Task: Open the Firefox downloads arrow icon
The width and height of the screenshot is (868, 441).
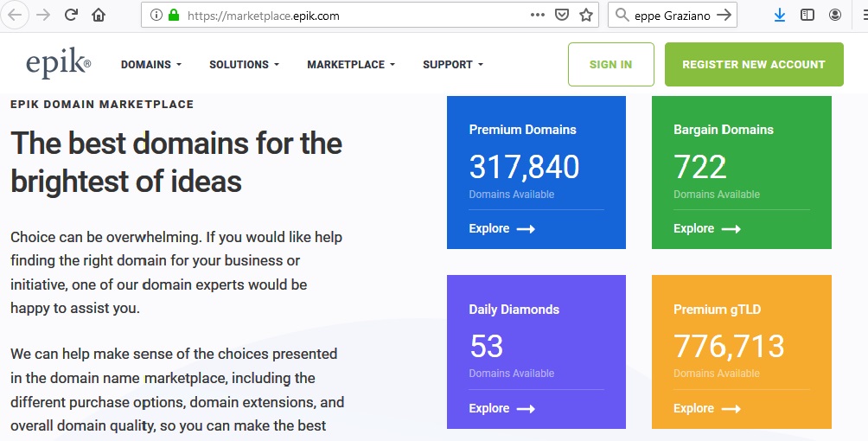Action: [780, 15]
